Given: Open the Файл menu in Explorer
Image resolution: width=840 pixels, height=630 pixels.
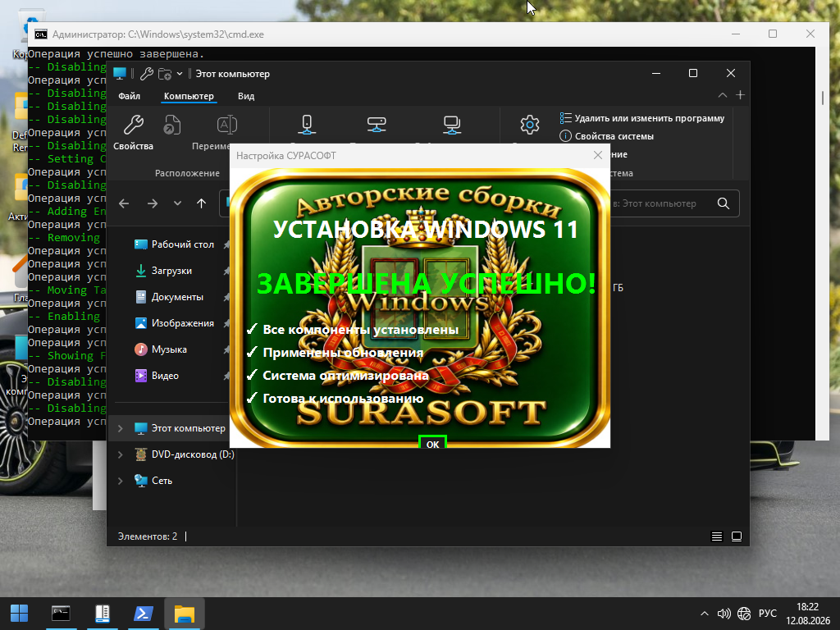Looking at the screenshot, I should (129, 96).
